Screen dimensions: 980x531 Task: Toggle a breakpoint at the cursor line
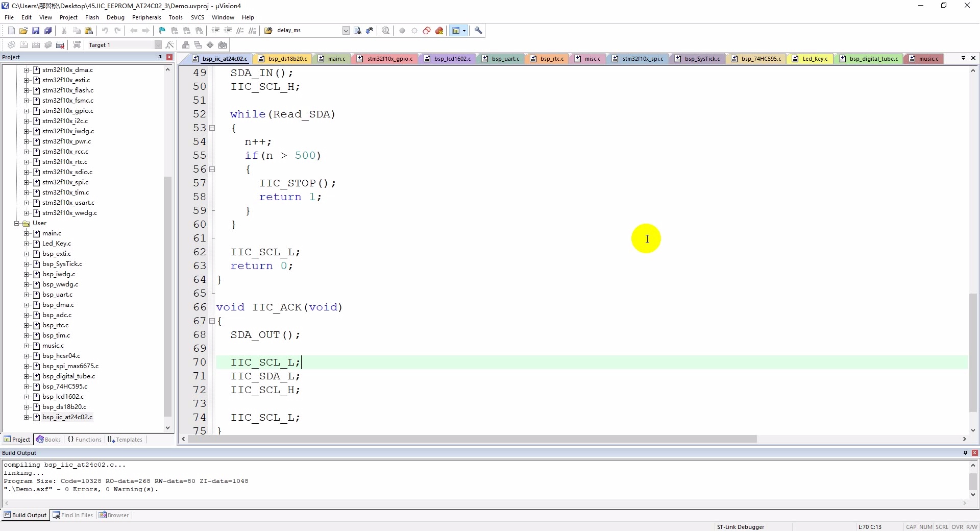point(402,31)
